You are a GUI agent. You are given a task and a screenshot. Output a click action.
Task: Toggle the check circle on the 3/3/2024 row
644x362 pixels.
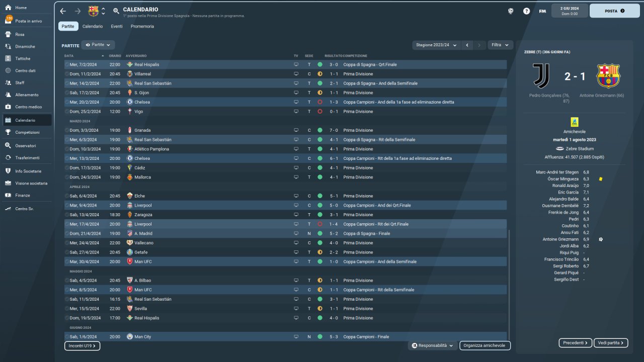click(67, 130)
